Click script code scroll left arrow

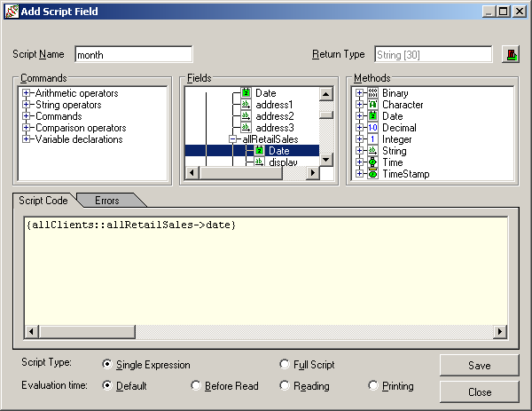[x=32, y=331]
